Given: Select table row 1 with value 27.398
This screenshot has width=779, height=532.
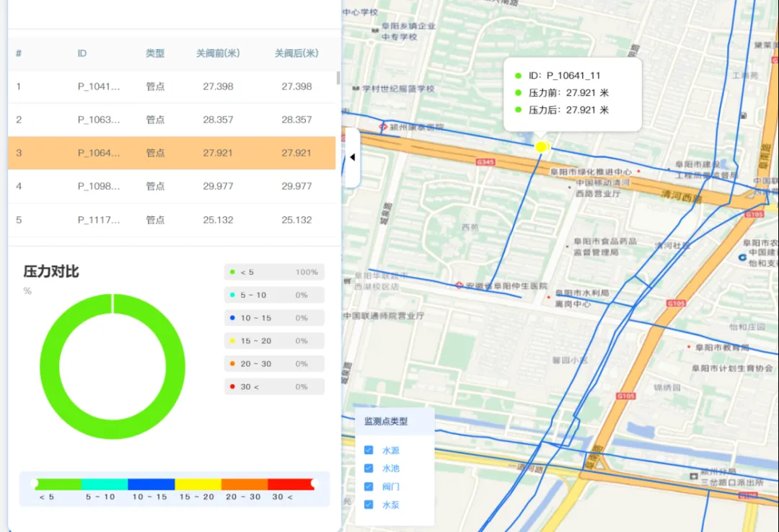Looking at the screenshot, I should tap(172, 87).
